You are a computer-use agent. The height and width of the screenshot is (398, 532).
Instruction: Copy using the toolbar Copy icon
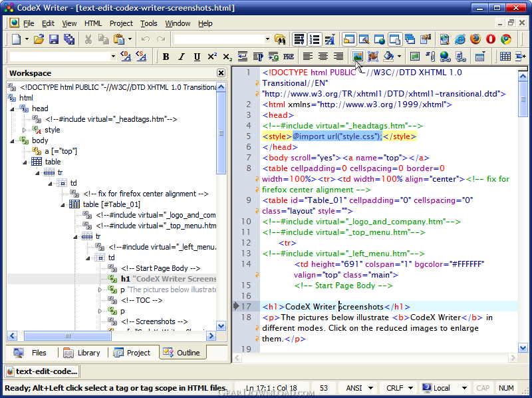[104, 39]
